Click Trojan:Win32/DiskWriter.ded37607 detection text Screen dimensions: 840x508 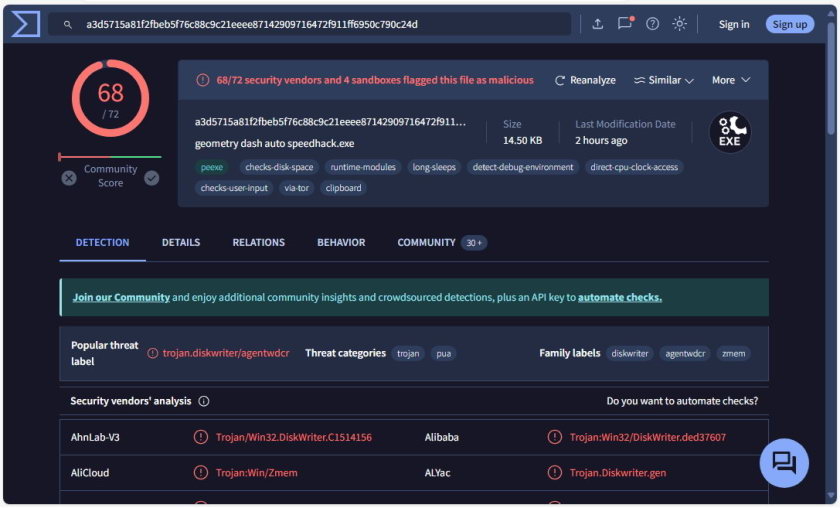tap(648, 437)
